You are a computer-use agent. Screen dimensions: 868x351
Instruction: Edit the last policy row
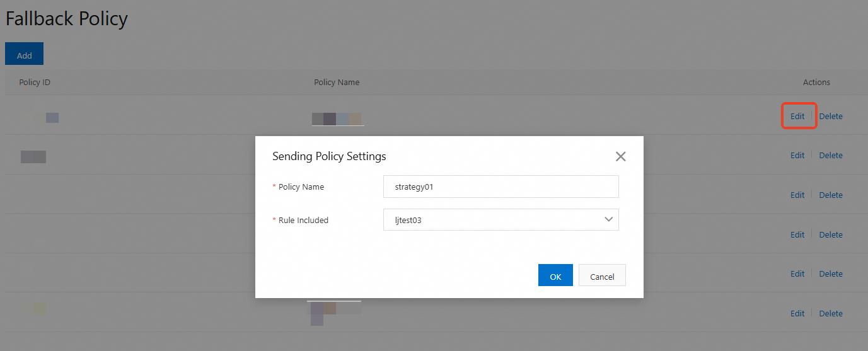[797, 313]
